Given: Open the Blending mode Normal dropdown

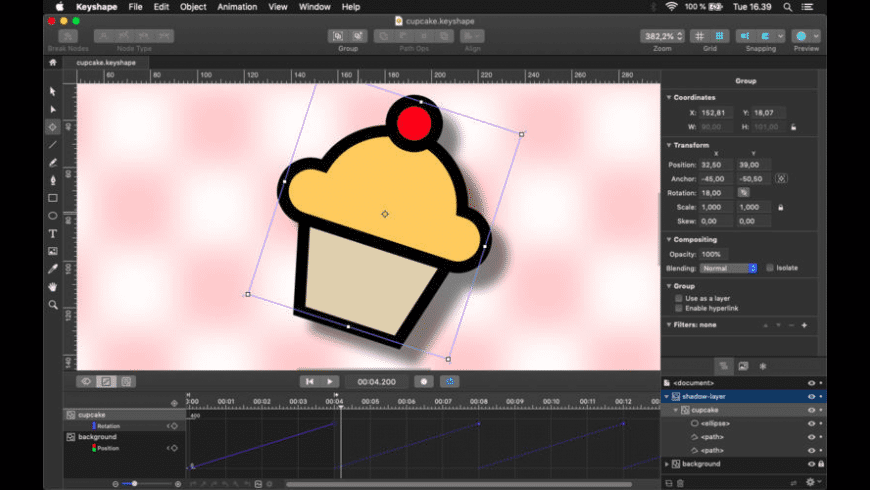Looking at the screenshot, I should 728,269.
